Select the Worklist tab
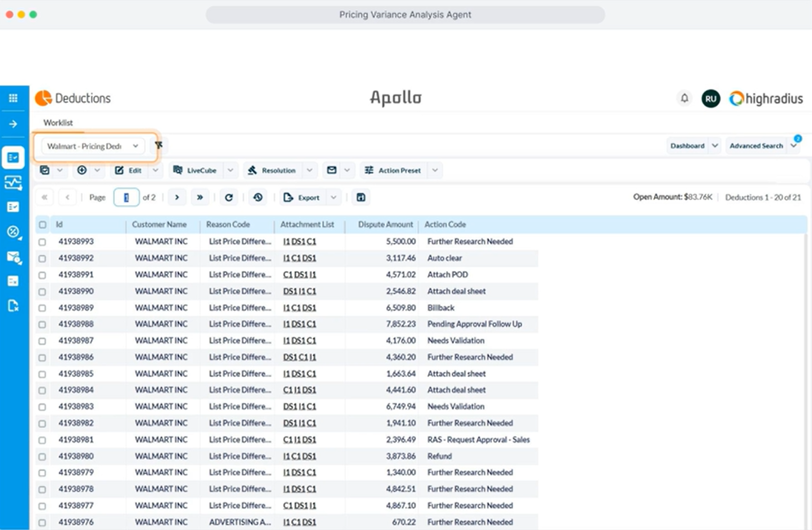This screenshot has height=530, width=812. [x=58, y=123]
